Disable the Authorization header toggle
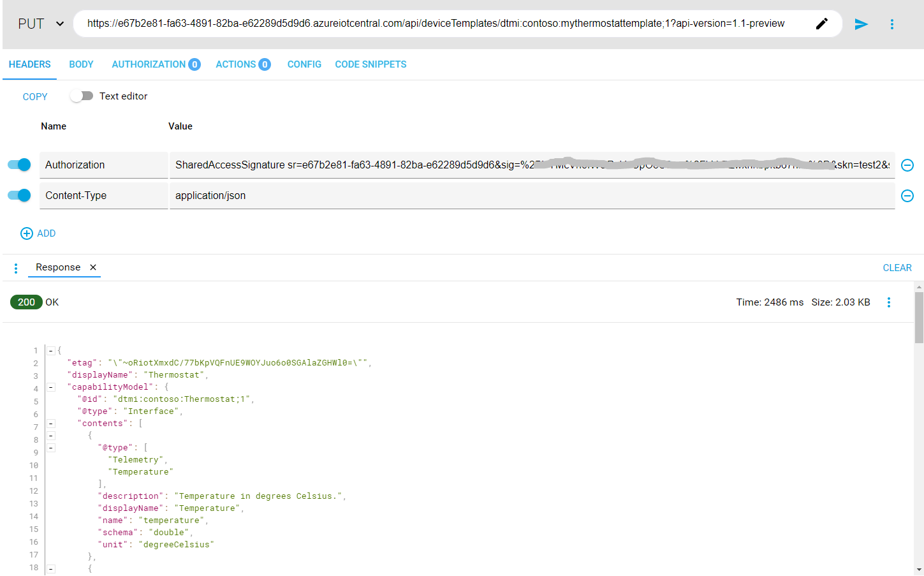The height and width of the screenshot is (576, 924). click(20, 165)
